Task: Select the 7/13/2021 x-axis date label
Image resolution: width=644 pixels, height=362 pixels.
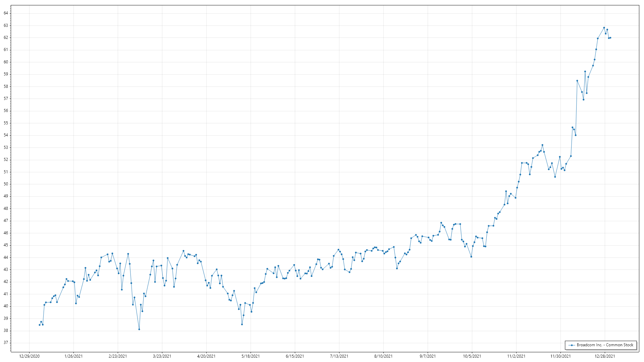Action: [x=339, y=356]
